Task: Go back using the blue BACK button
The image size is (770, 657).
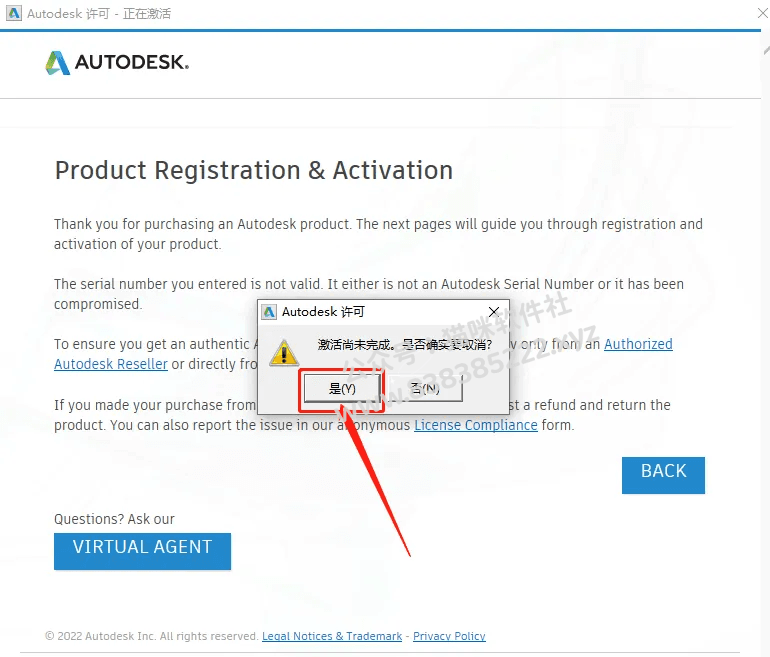Action: click(x=663, y=475)
